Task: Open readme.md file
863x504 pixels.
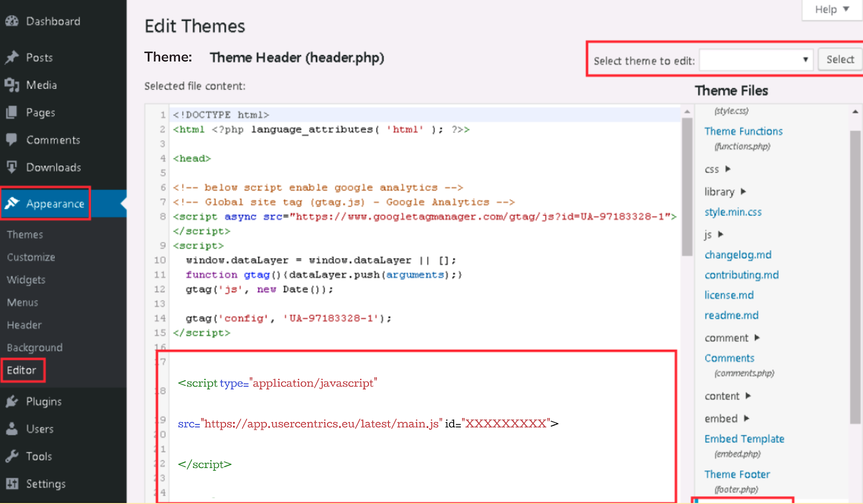Action: pyautogui.click(x=731, y=315)
